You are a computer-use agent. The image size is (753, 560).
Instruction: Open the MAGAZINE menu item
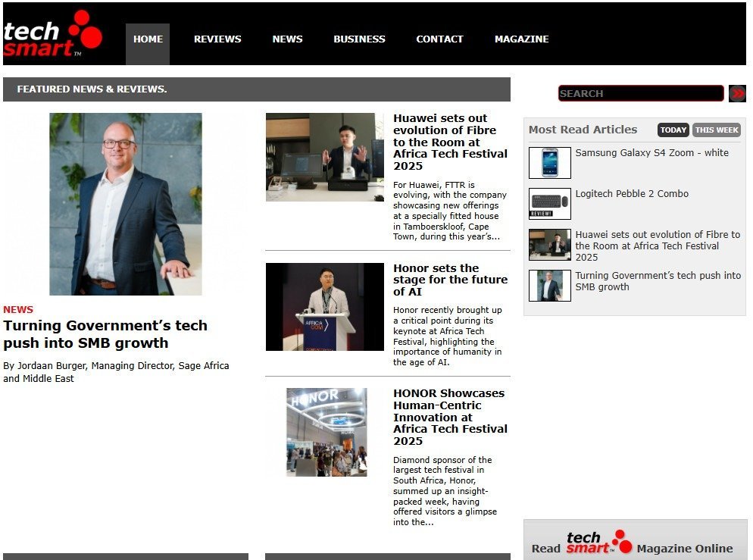(521, 39)
